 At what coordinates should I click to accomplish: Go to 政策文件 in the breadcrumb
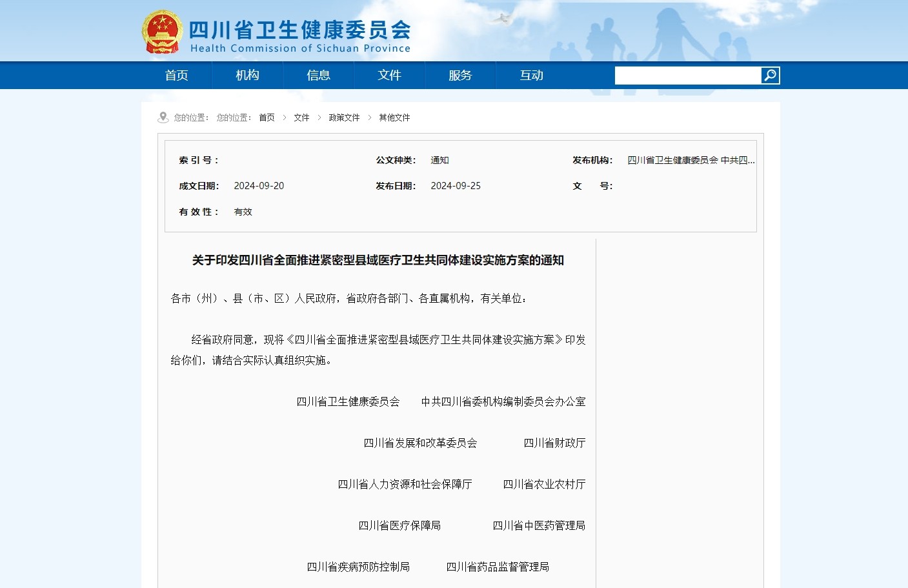(x=345, y=117)
